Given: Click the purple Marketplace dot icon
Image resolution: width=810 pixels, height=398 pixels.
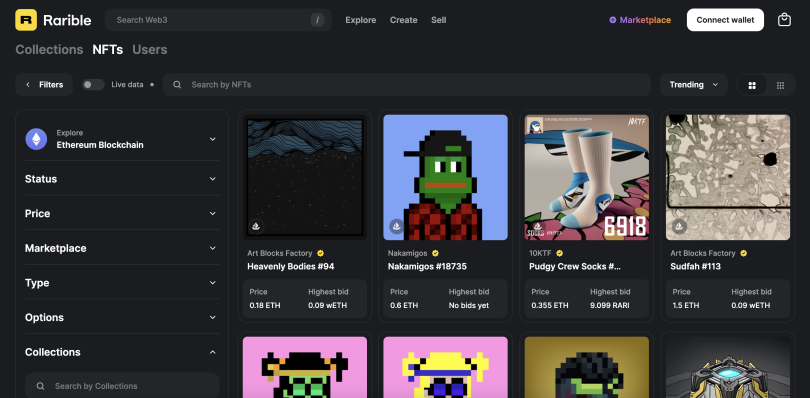Looking at the screenshot, I should (x=613, y=20).
